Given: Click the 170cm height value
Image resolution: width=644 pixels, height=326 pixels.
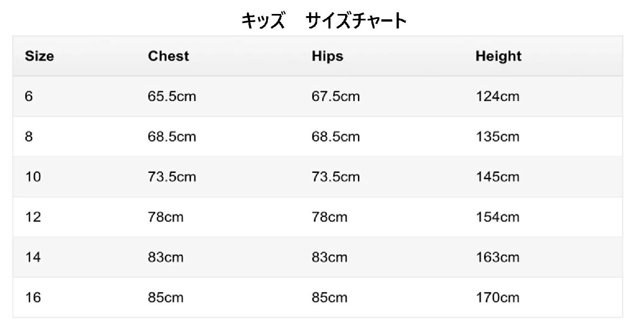Looking at the screenshot, I should (x=497, y=297).
